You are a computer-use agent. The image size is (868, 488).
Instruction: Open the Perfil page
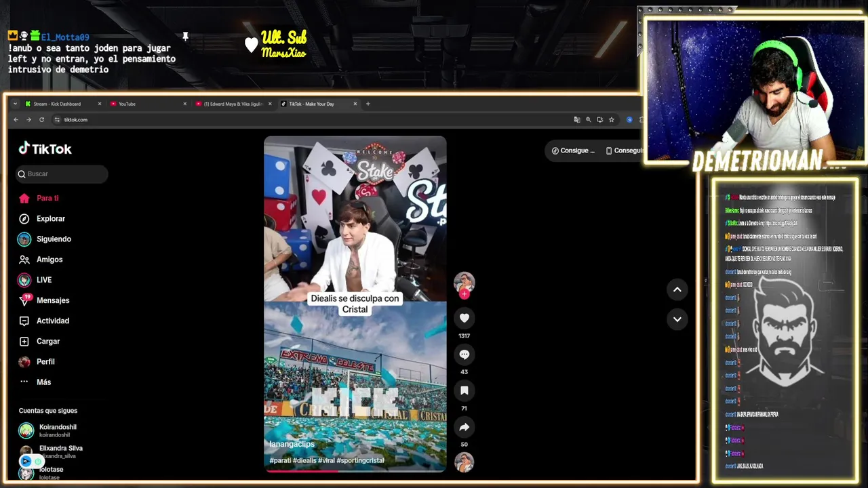[37, 361]
